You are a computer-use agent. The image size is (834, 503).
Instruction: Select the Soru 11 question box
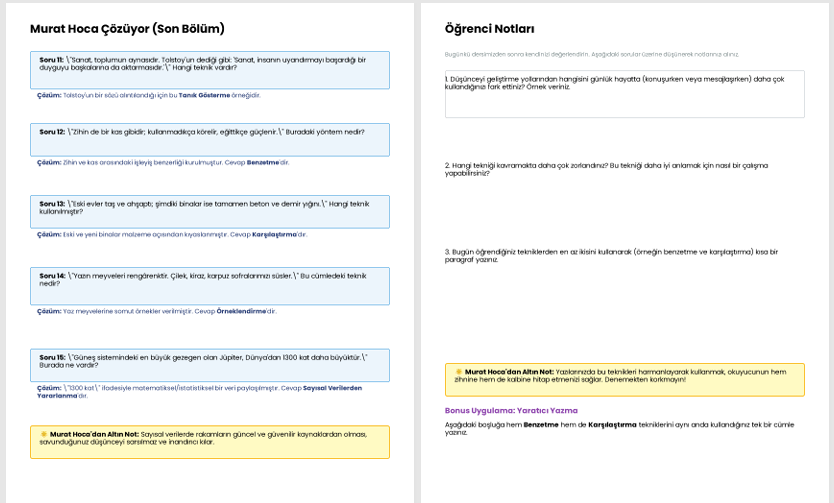coord(209,70)
